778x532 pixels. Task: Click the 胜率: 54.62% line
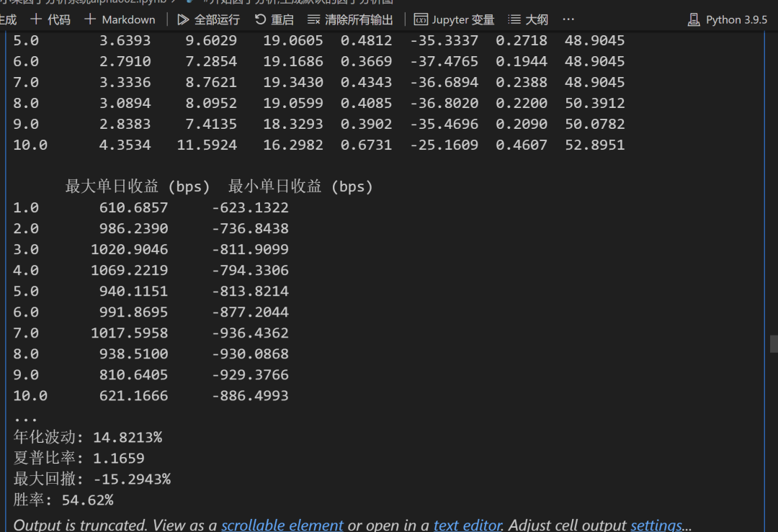[x=63, y=500]
